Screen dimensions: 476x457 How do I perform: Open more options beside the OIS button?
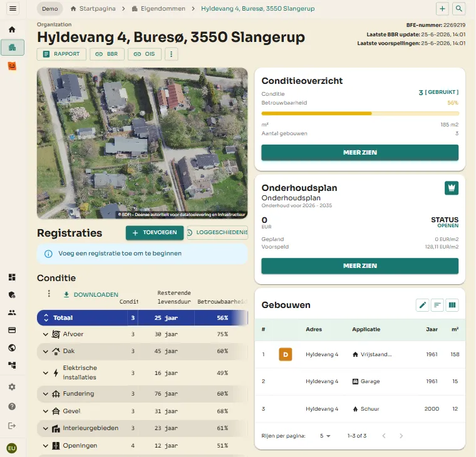[171, 54]
